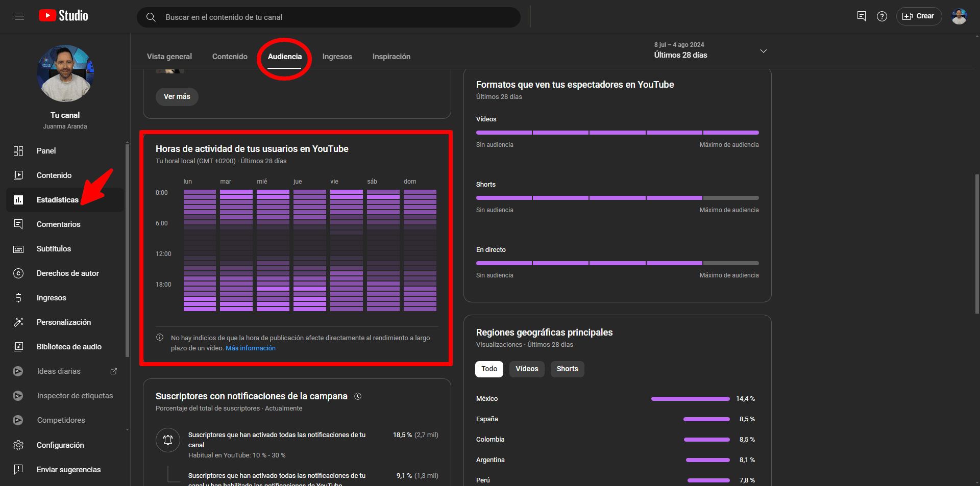
Task: Click the external link icon beside Ideas diarias
Action: [x=114, y=371]
